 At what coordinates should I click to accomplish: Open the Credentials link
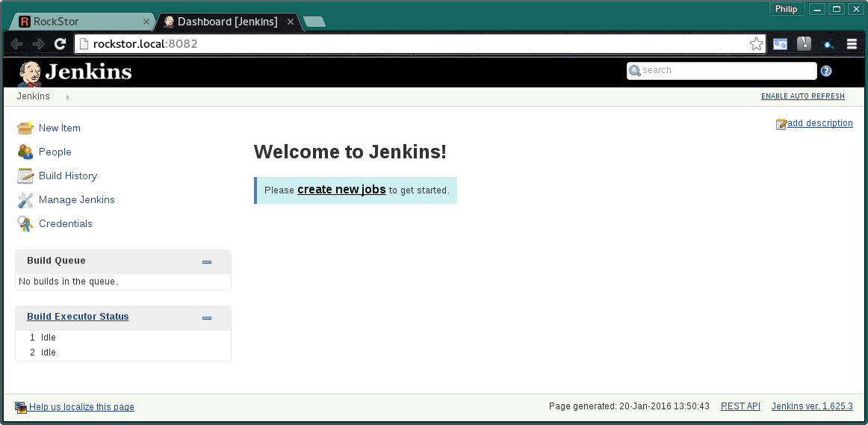point(65,223)
